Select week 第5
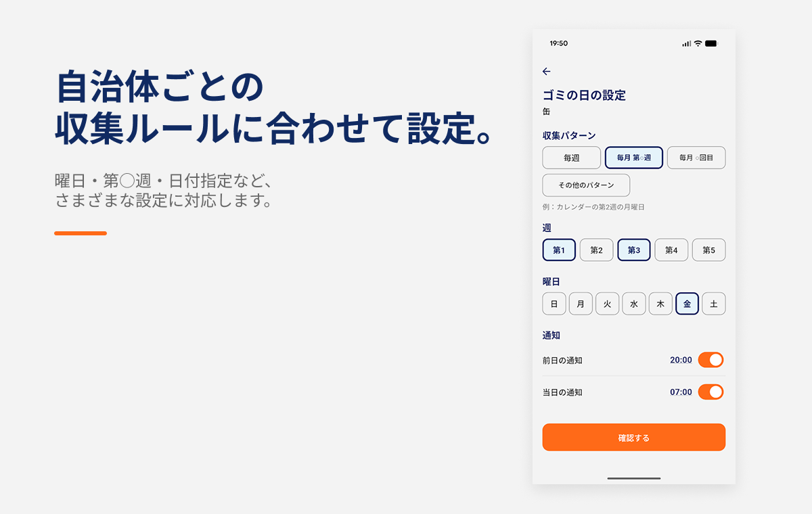812x514 pixels. pos(708,250)
